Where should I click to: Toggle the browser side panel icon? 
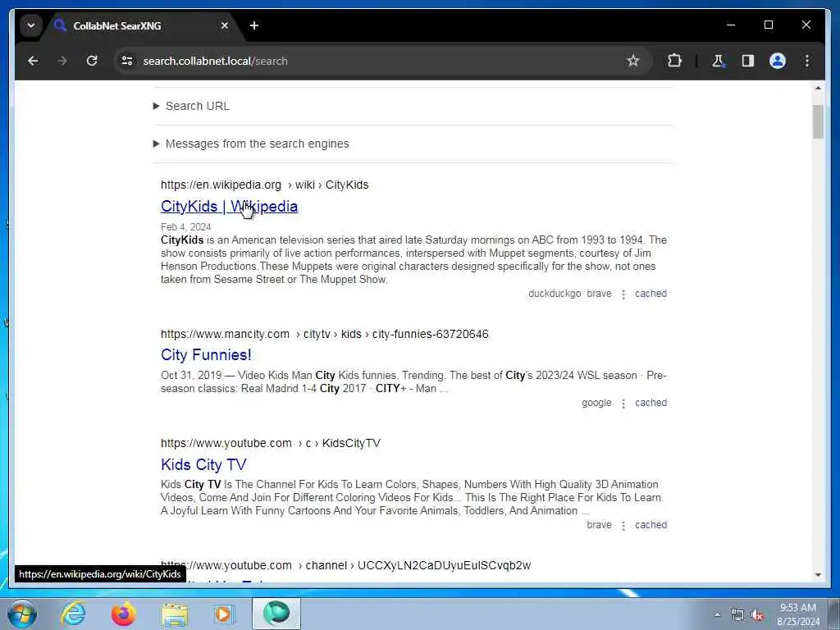748,61
